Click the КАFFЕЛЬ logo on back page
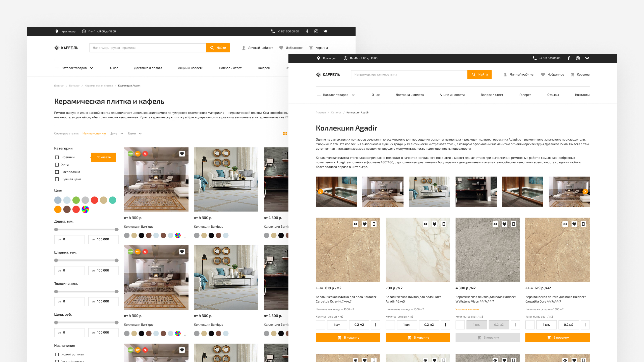The width and height of the screenshot is (644, 362). click(66, 48)
